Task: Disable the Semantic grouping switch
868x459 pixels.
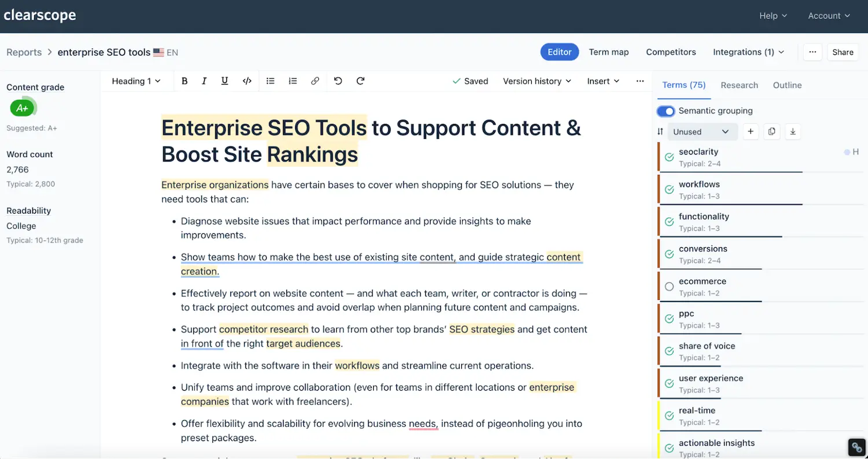Action: click(x=666, y=111)
